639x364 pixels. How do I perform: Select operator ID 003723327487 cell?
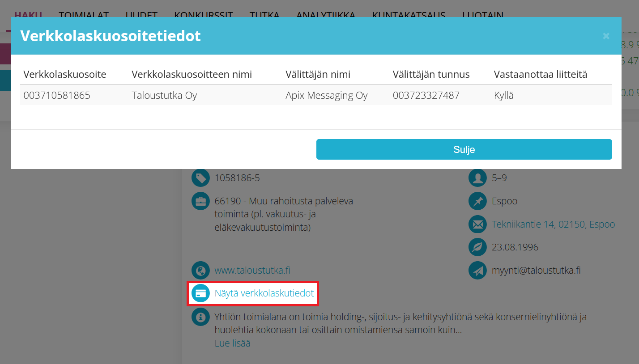coord(426,95)
